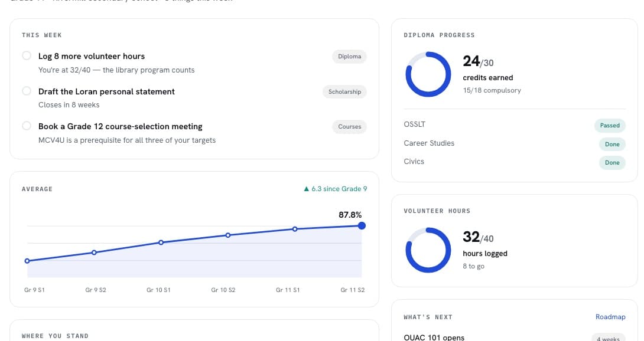Image resolution: width=644 pixels, height=341 pixels.
Task: Click '15/18 compulsory' text
Action: [492, 90]
